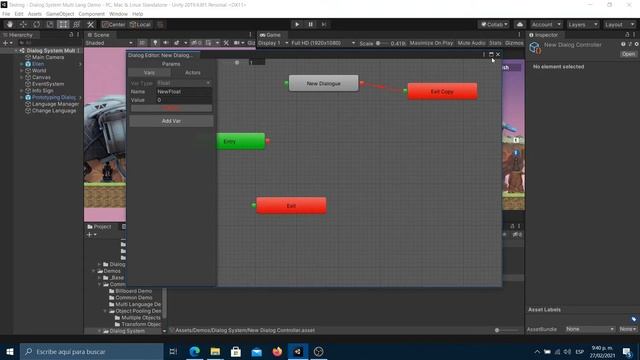Image resolution: width=640 pixels, height=360 pixels.
Task: Start Play mode
Action: [x=297, y=24]
